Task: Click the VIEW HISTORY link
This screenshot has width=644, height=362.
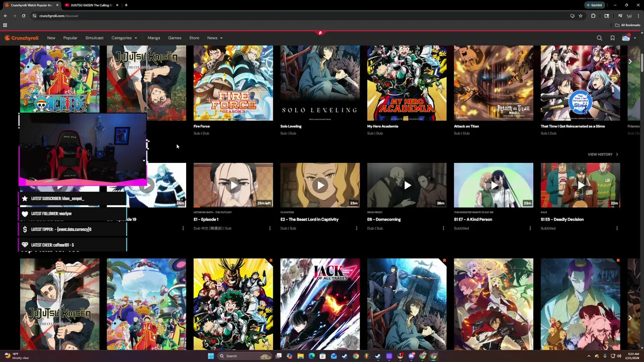Action: coord(603,154)
